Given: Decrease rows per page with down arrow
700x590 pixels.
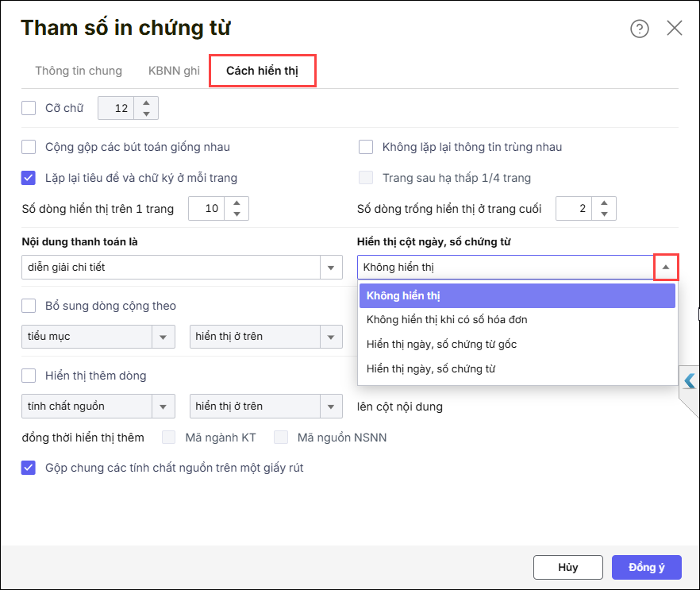Looking at the screenshot, I should 237,214.
